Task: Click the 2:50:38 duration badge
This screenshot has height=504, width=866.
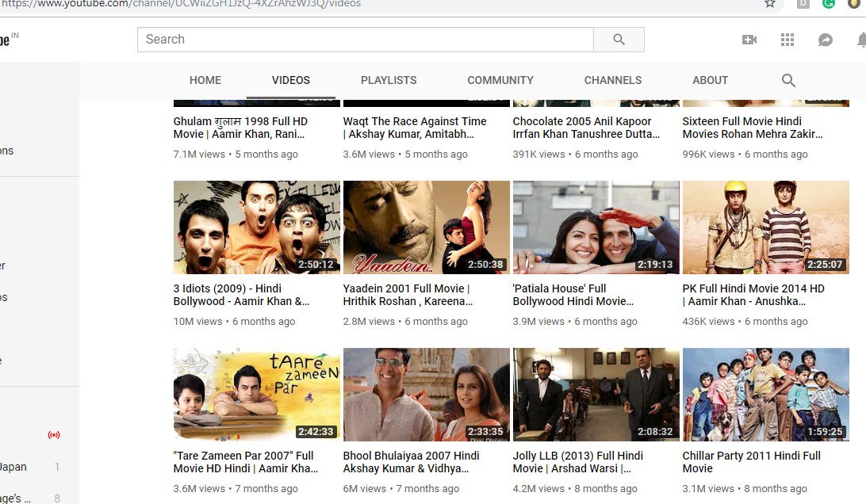Action: point(485,265)
